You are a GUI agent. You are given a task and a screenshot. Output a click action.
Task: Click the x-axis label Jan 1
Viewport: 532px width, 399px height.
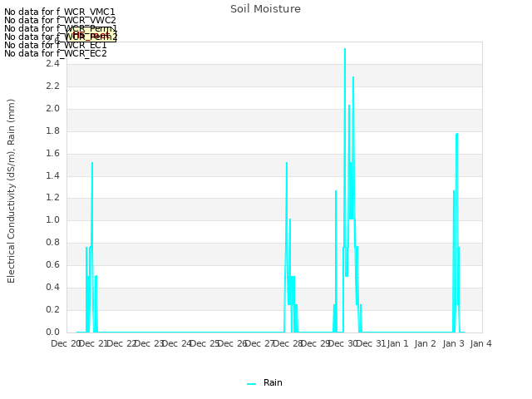(397, 343)
